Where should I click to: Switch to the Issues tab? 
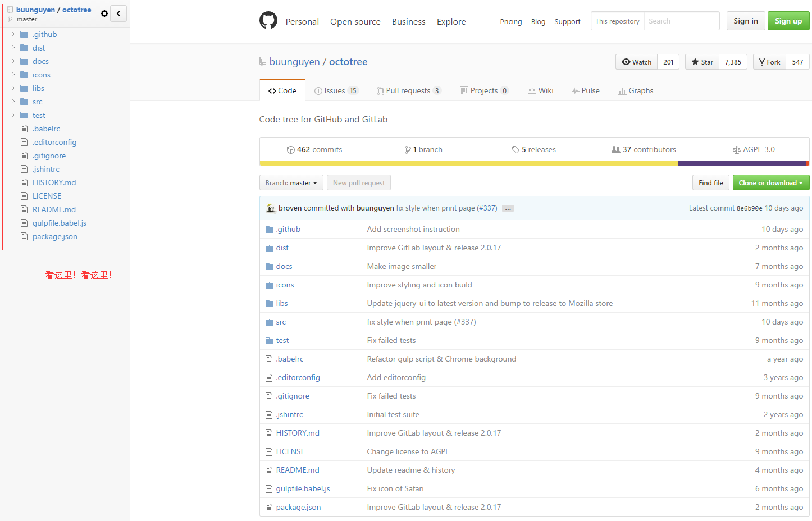pyautogui.click(x=336, y=91)
